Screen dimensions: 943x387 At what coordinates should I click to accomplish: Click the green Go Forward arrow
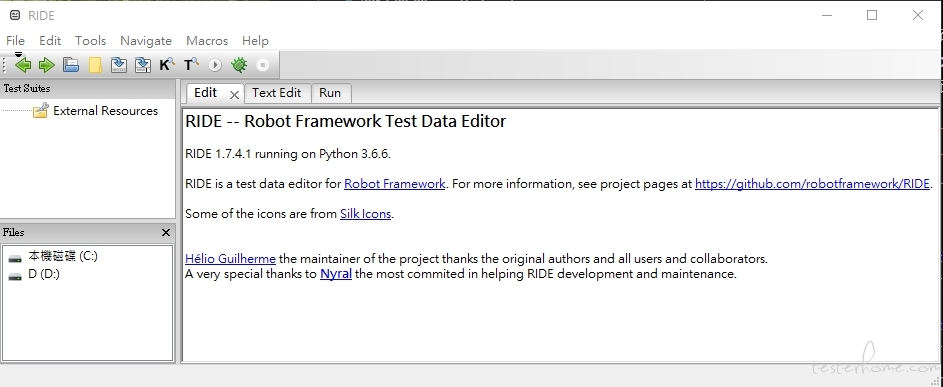(x=46, y=65)
